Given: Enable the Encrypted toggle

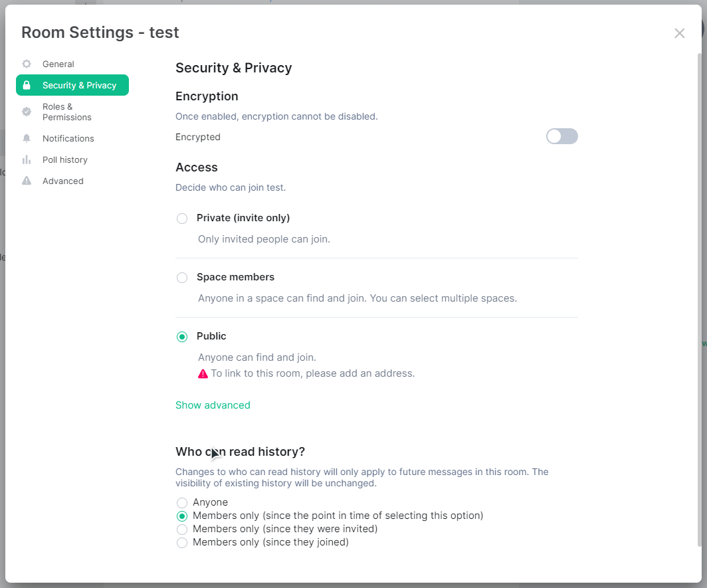Looking at the screenshot, I should tap(562, 136).
